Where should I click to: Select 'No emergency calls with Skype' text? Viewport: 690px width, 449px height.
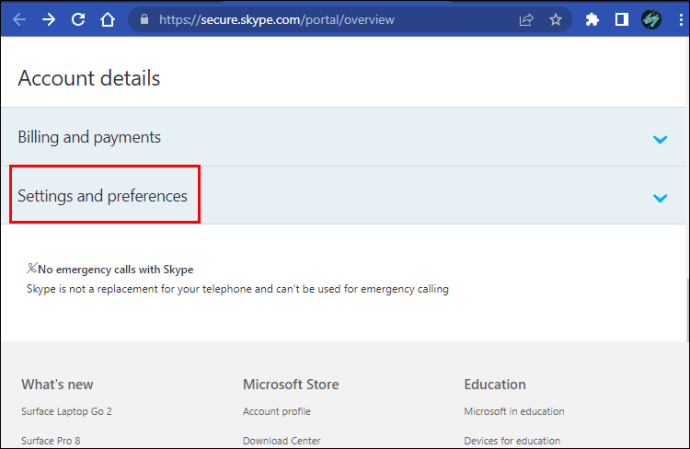click(116, 269)
